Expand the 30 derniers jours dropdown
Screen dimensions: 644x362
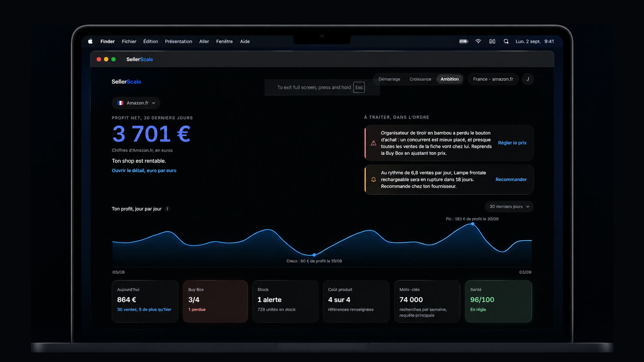click(x=509, y=207)
